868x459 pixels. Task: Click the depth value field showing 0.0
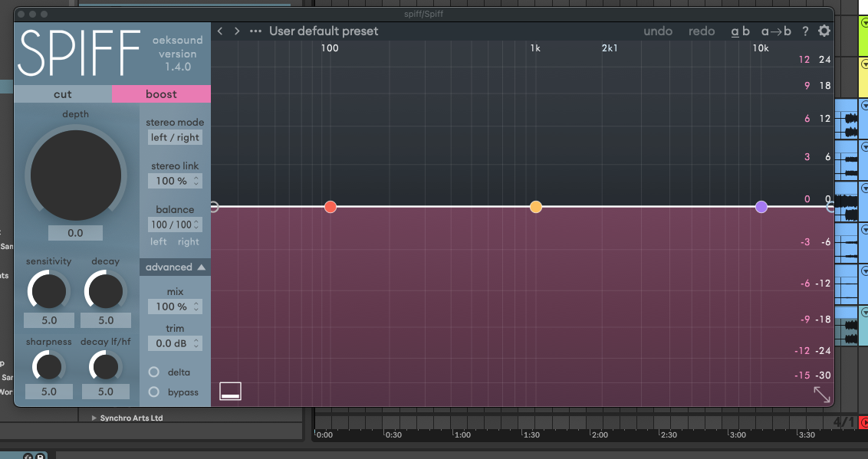75,233
